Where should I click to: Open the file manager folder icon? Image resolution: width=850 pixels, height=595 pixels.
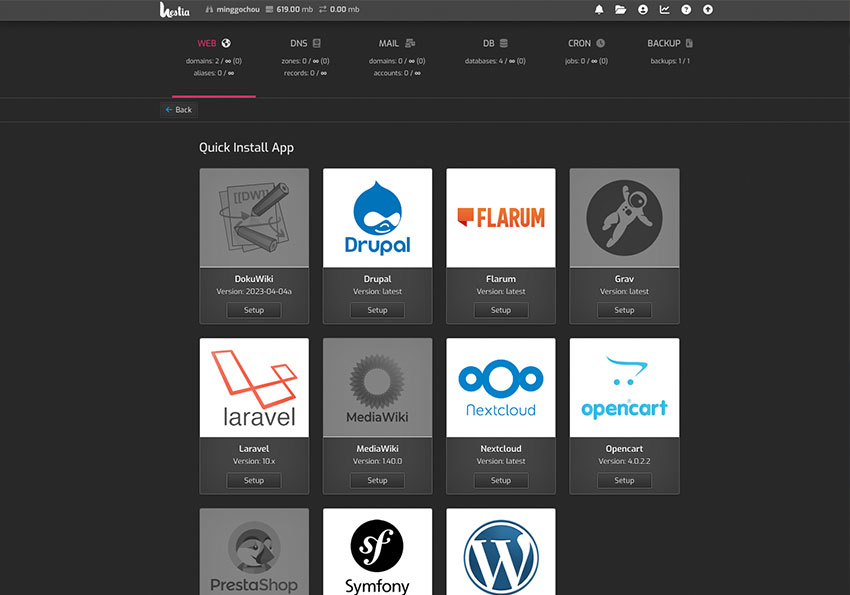621,10
